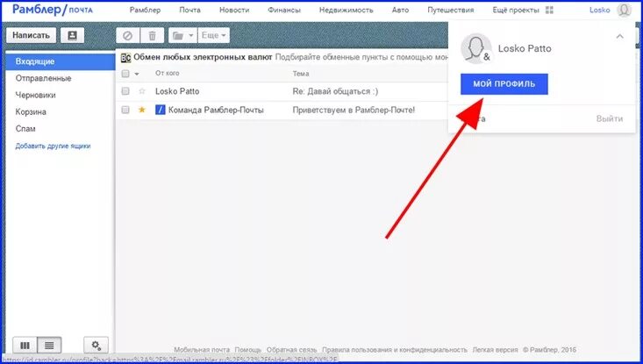Screen dimensions: 643x364
Task: Open the Входящие folder
Action: 61,61
